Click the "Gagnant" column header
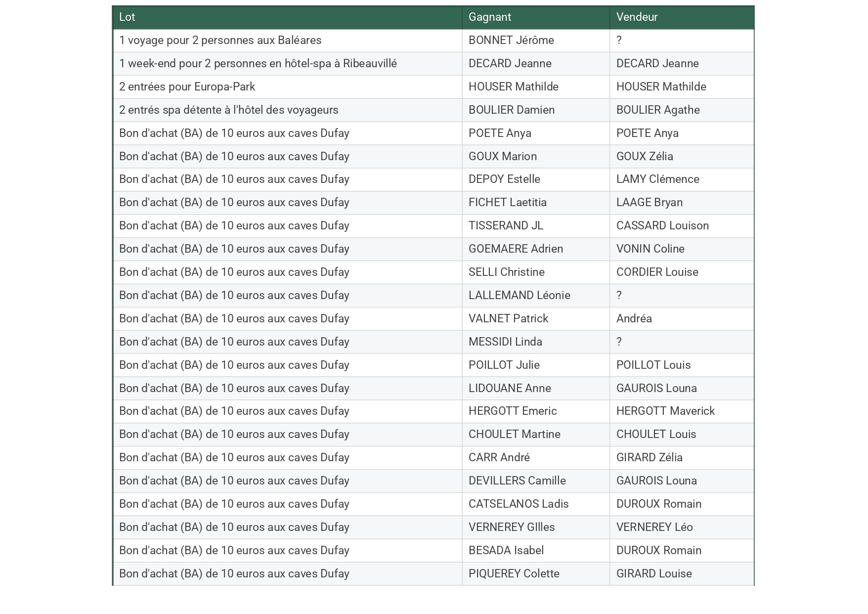Viewport: 868px width, 614px height. 489,17
